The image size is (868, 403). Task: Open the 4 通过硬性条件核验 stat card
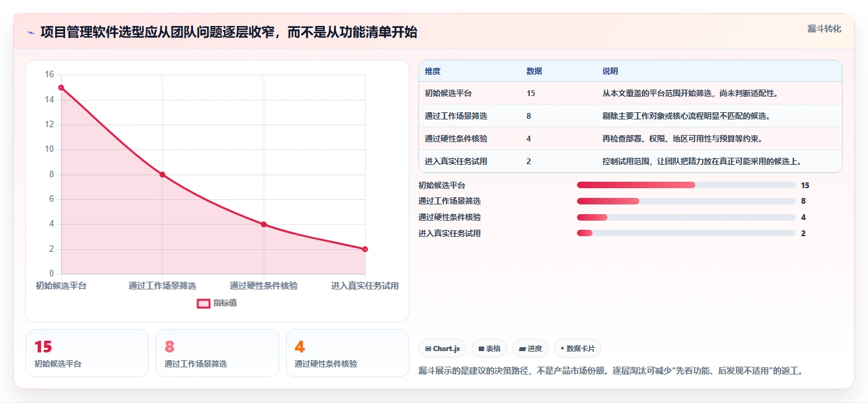pyautogui.click(x=348, y=353)
